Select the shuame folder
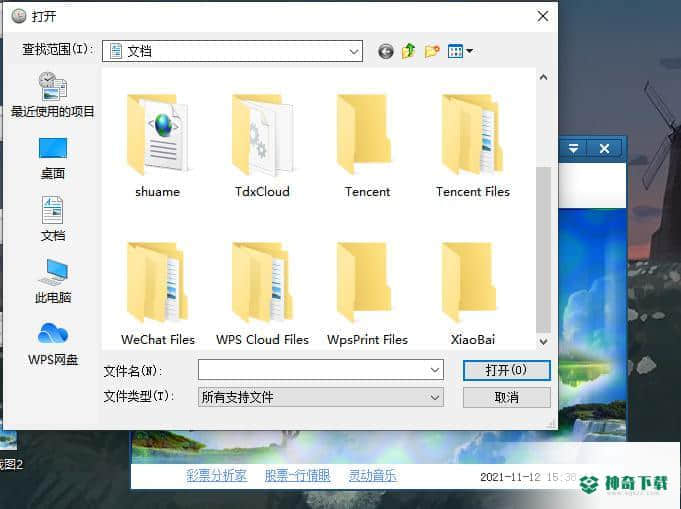 [157, 146]
